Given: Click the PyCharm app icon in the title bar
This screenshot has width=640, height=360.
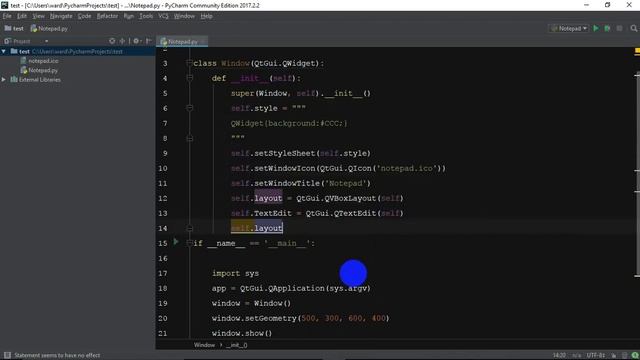Looking at the screenshot, I should point(4,5).
